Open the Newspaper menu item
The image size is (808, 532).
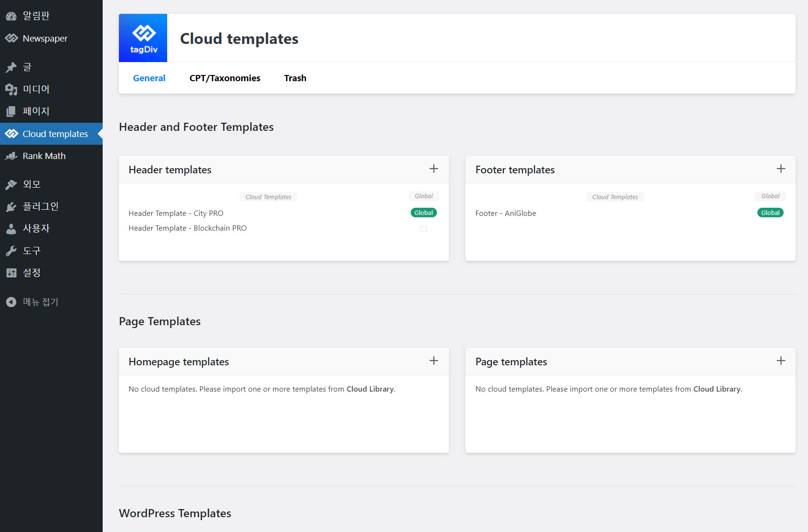45,38
